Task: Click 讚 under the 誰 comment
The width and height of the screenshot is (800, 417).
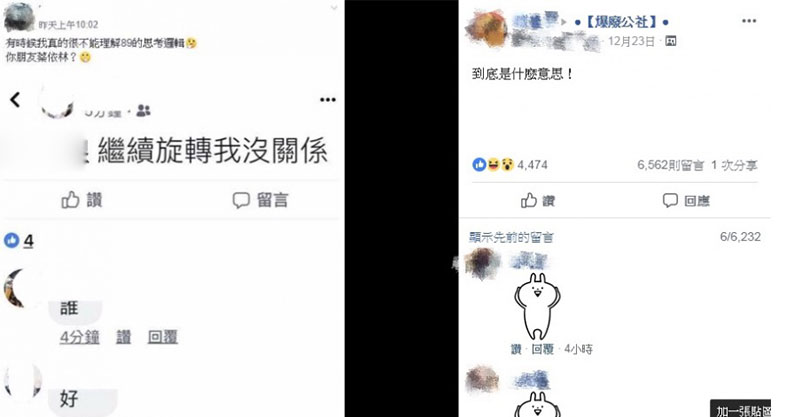Action: tap(123, 337)
